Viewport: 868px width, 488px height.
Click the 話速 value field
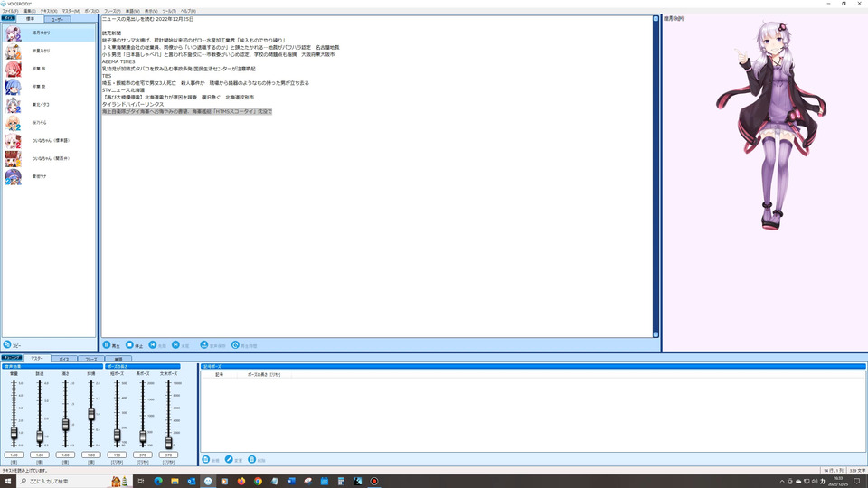(x=40, y=455)
